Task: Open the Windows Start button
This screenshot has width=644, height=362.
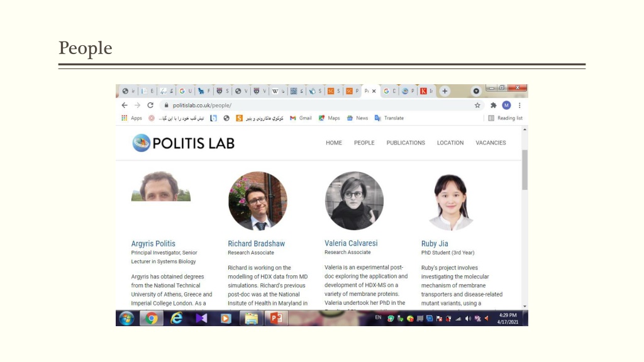Action: (x=126, y=318)
